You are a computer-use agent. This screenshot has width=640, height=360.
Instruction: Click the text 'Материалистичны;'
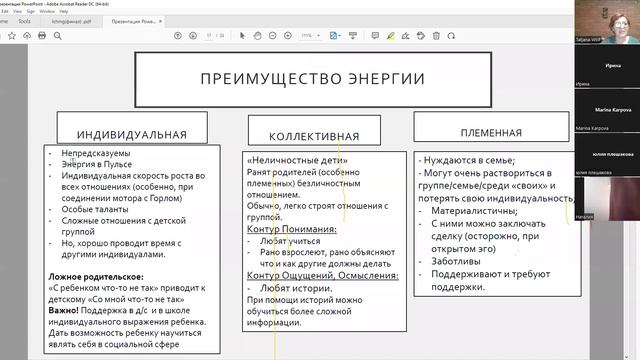474,211
